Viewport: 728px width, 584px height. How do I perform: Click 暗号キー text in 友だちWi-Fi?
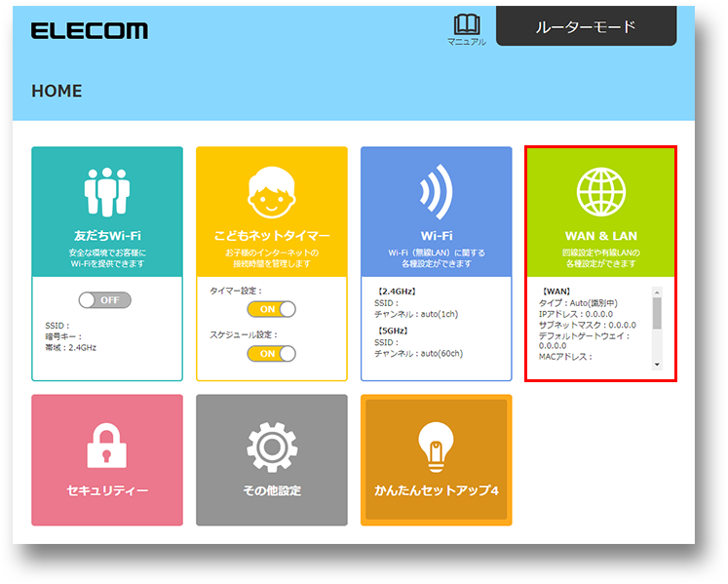coord(63,336)
